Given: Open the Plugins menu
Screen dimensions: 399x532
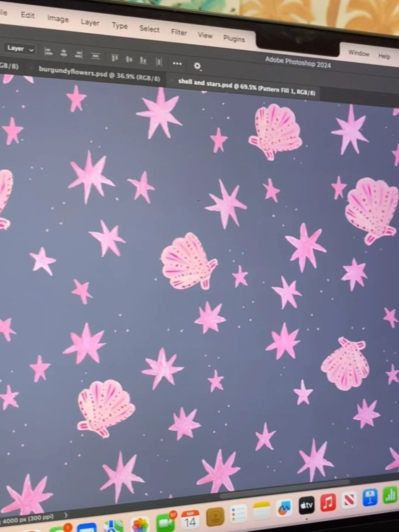Looking at the screenshot, I should click(x=234, y=39).
